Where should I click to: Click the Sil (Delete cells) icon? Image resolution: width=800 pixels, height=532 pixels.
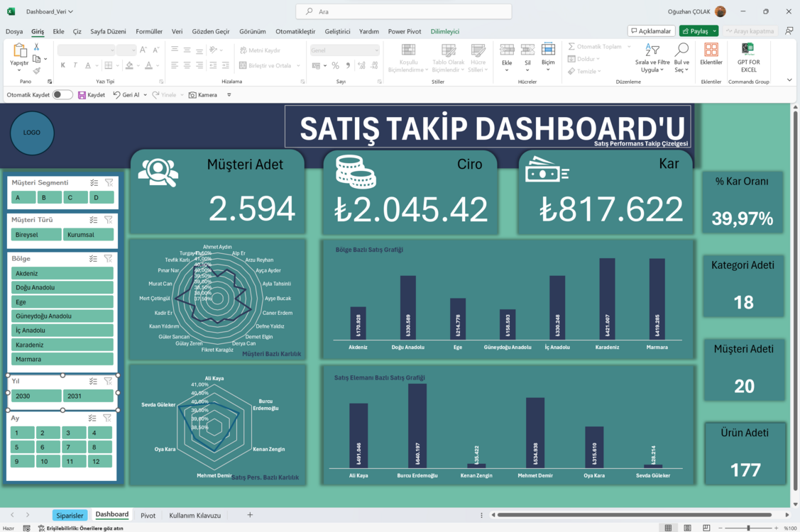tap(527, 50)
